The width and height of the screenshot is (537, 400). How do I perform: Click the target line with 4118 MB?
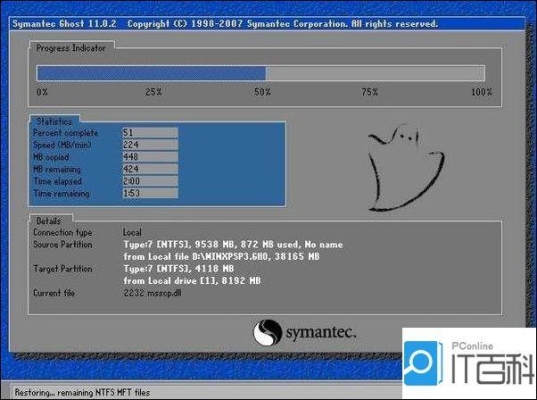click(x=178, y=268)
